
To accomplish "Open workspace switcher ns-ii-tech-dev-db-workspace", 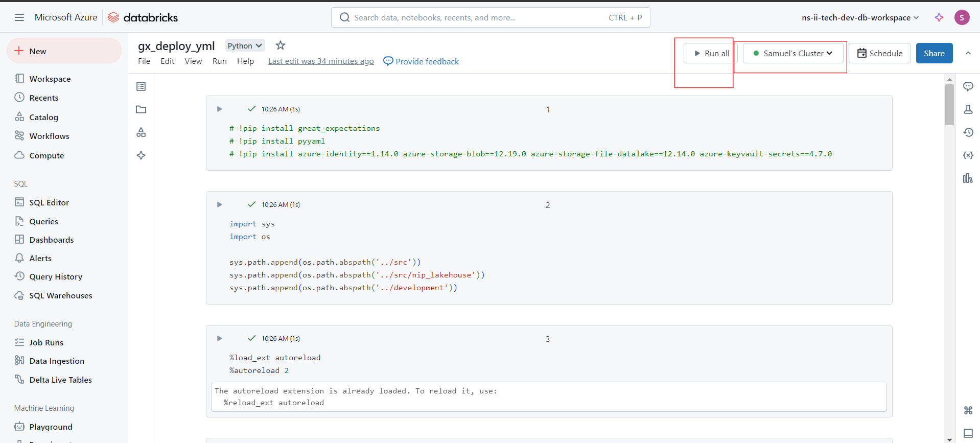I will [860, 17].
